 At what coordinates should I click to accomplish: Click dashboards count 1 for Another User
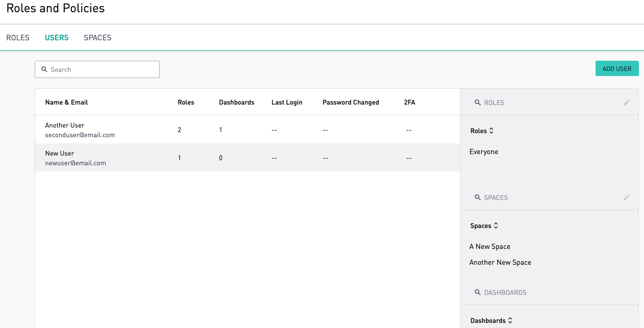pyautogui.click(x=221, y=130)
